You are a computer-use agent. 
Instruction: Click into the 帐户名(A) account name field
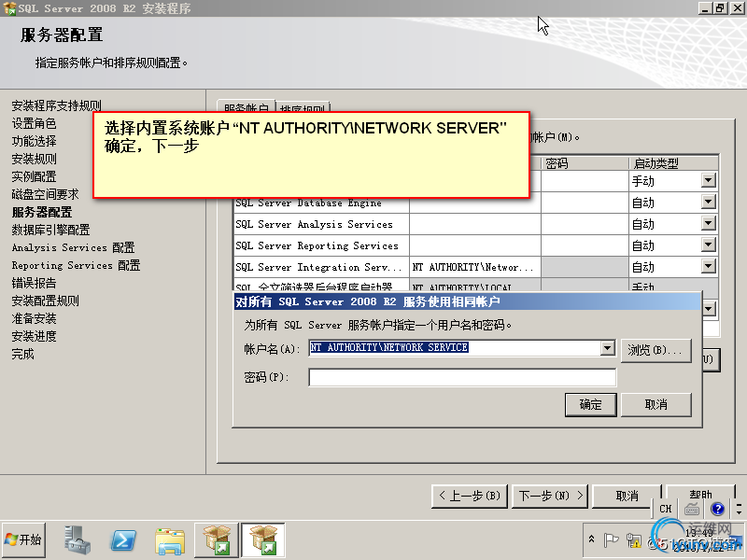tap(455, 348)
